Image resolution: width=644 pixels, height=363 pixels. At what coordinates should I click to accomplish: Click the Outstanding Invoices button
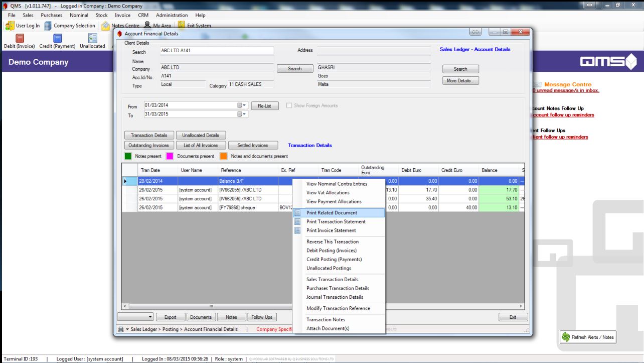click(x=149, y=146)
